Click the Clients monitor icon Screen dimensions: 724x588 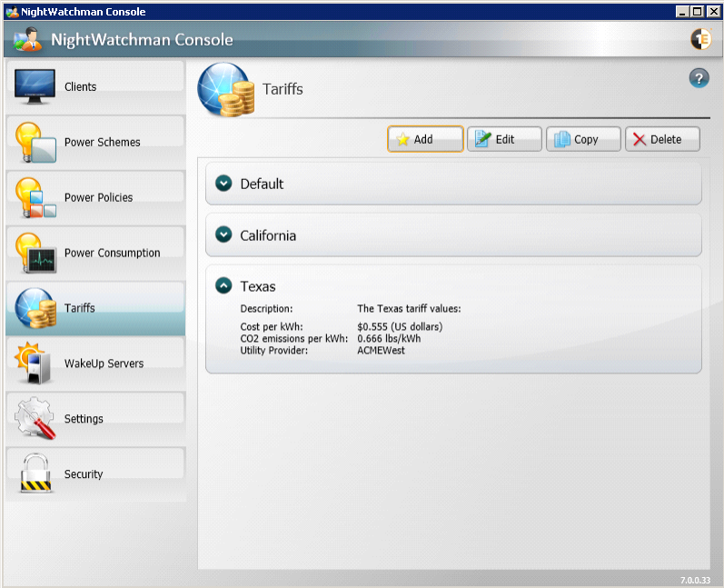pos(35,86)
